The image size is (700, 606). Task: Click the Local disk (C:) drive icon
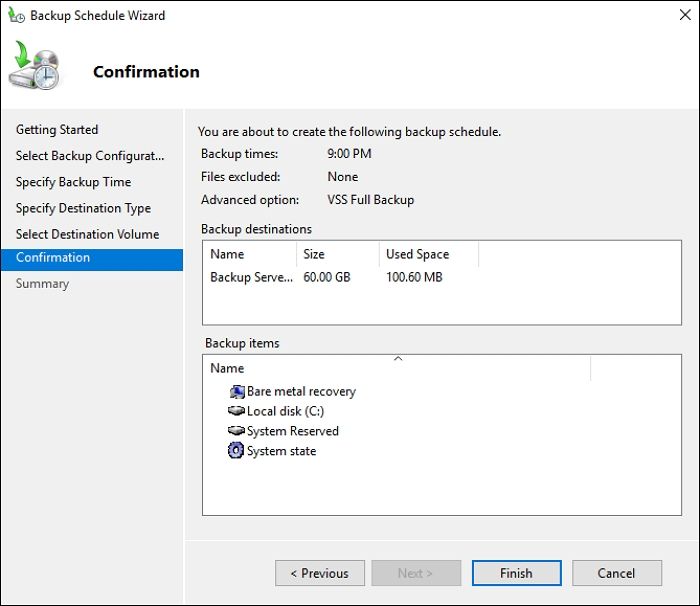point(236,411)
